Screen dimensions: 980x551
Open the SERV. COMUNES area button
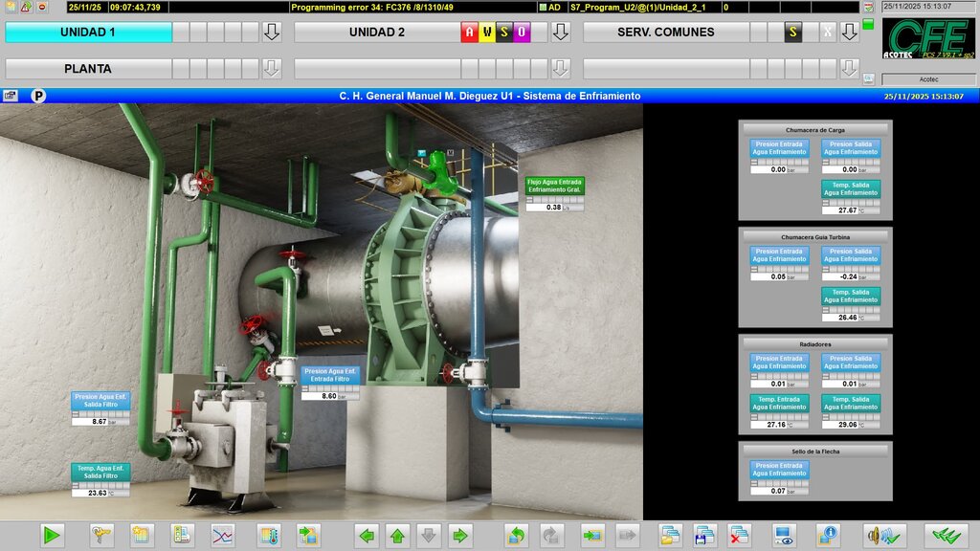(x=666, y=32)
